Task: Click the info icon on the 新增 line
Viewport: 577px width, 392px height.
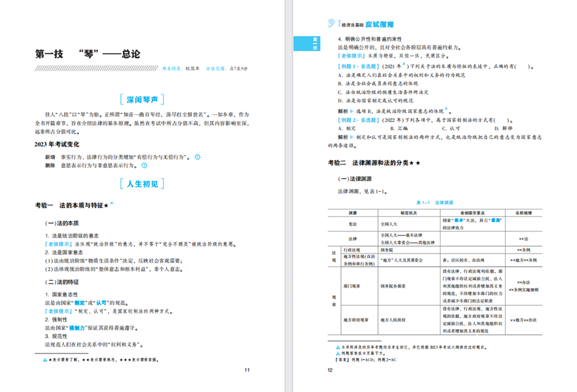Action: coord(197,158)
